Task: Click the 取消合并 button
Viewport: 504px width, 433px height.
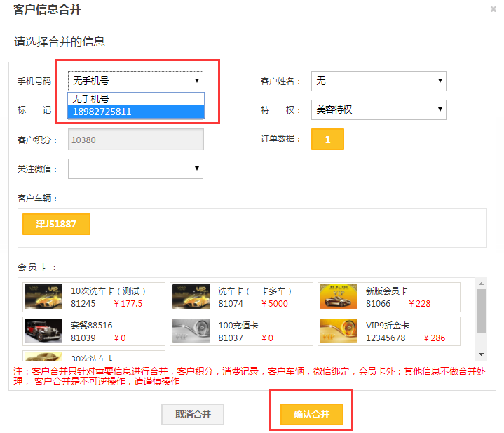Action: (x=193, y=414)
